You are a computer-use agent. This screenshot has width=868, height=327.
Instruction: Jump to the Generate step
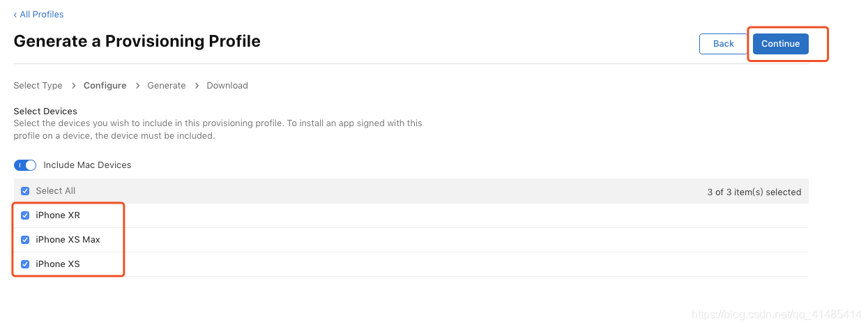click(x=167, y=86)
